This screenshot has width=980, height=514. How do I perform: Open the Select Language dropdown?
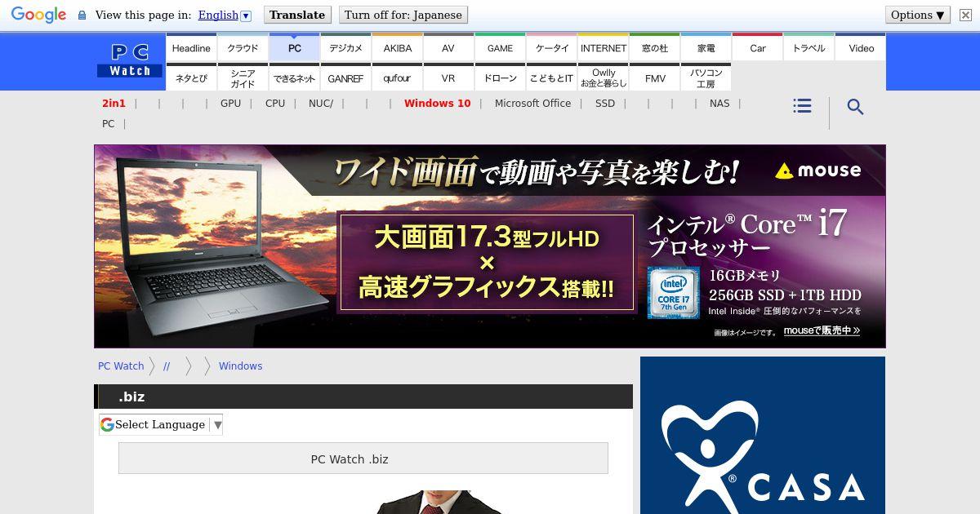161,424
